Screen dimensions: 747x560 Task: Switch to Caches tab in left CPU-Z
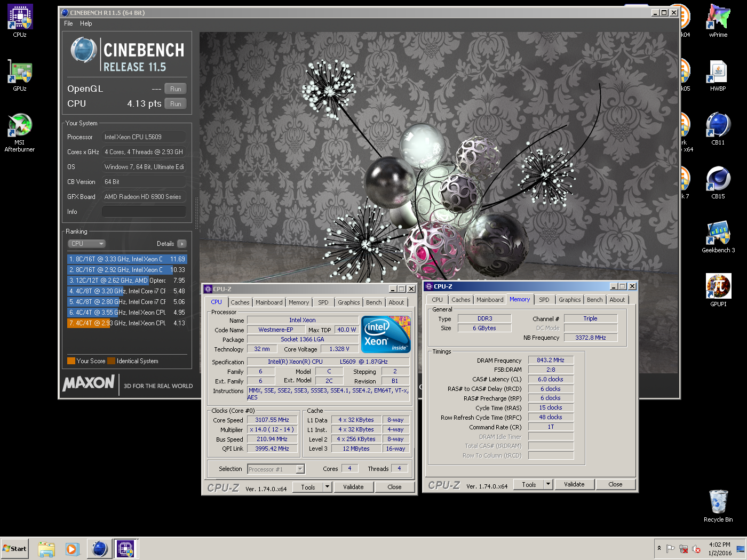(x=240, y=302)
